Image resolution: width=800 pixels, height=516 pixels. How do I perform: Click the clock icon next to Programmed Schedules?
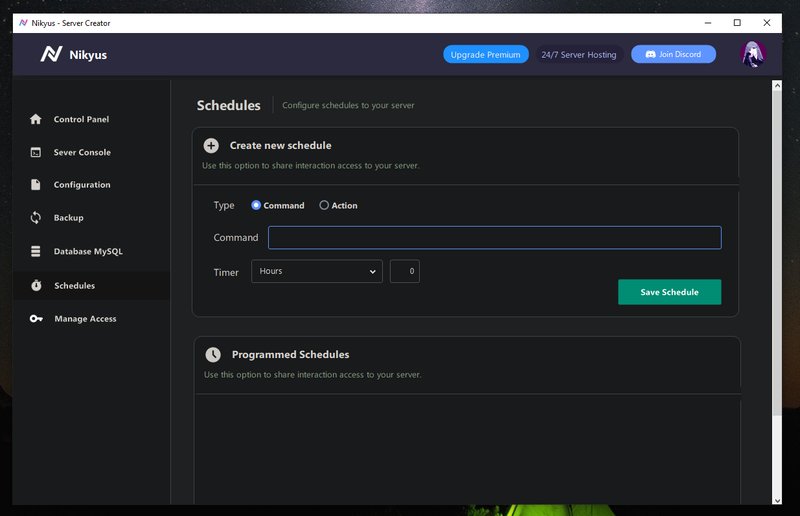(213, 355)
